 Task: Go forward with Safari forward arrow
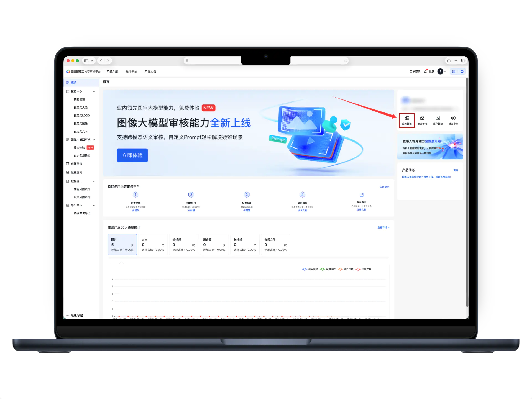[108, 61]
